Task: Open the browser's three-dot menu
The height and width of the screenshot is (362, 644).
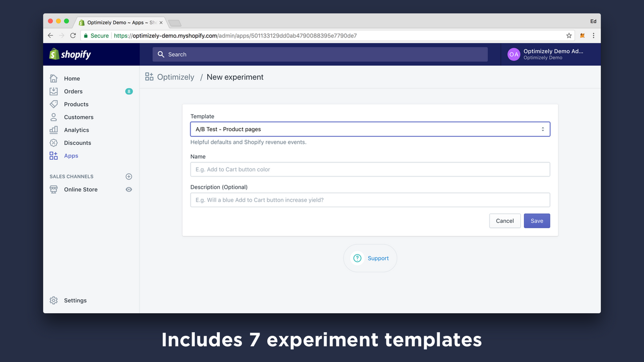Action: click(594, 36)
